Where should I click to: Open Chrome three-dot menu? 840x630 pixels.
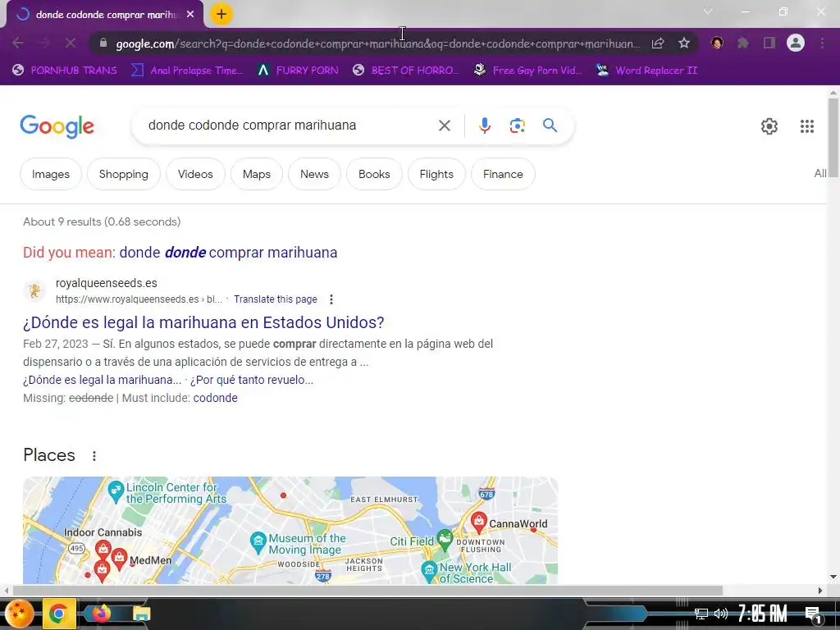[822, 43]
